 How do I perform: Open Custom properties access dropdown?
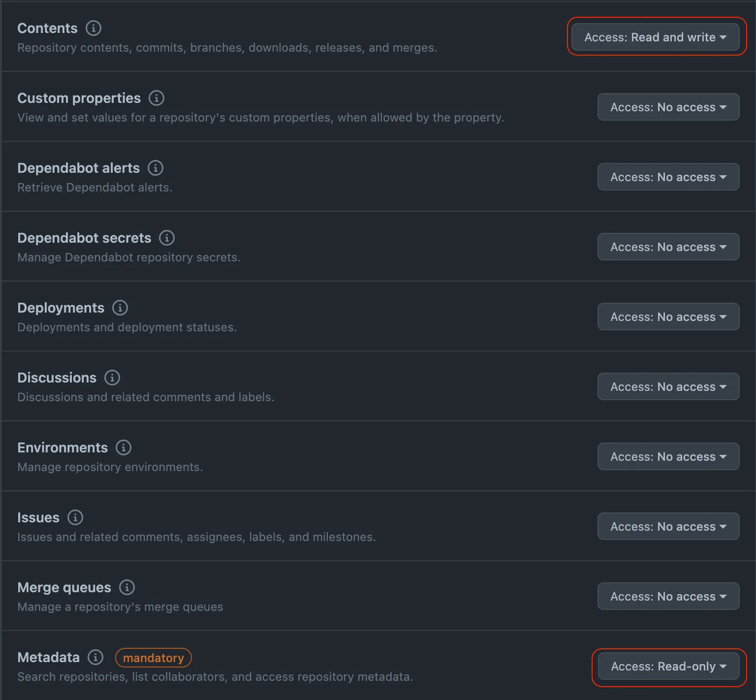click(668, 107)
